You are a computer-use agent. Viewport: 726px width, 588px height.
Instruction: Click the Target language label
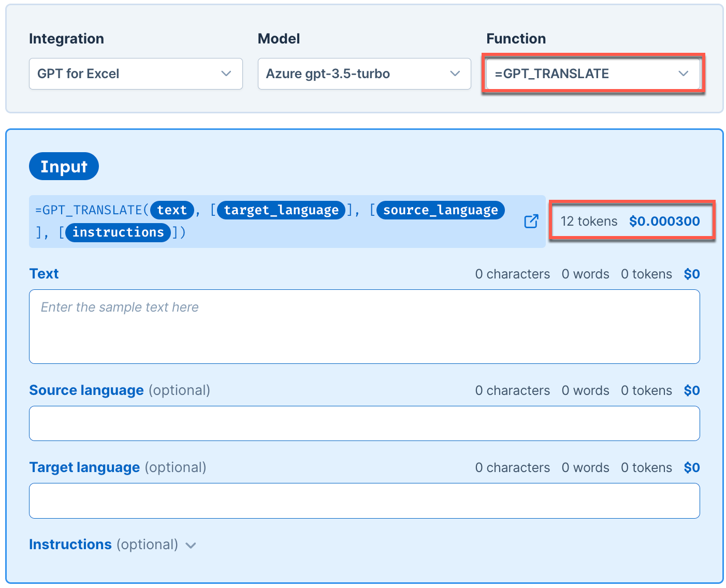84,467
